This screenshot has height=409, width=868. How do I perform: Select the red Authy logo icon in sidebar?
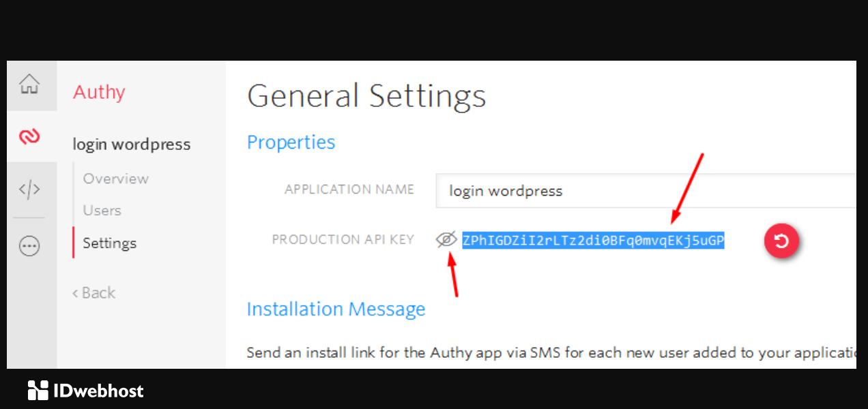click(x=31, y=136)
